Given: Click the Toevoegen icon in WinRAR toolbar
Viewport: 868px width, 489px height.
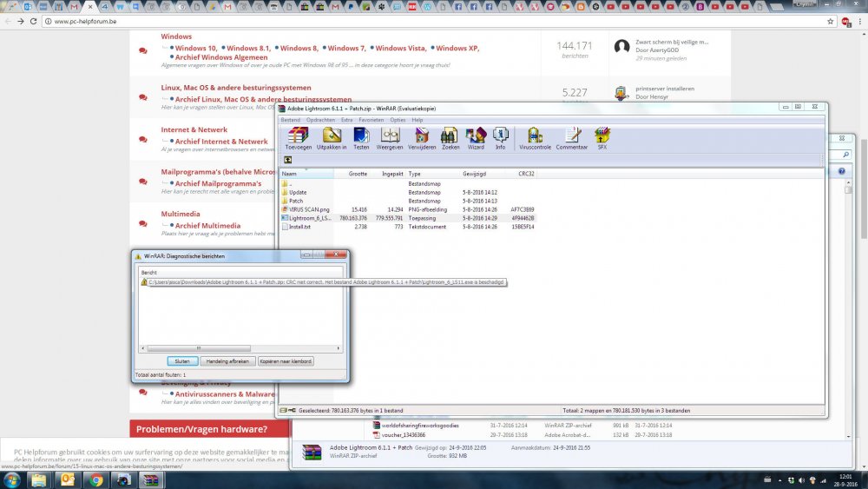Looking at the screenshot, I should point(298,136).
